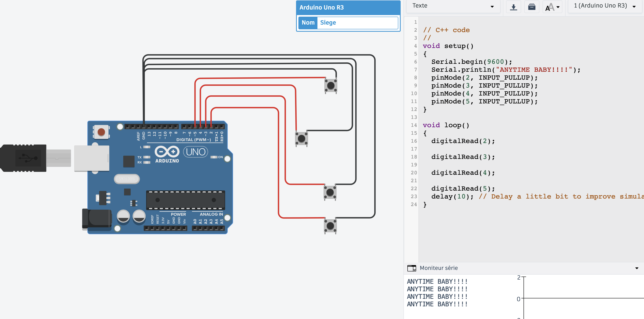
Task: Click first 'ANYTIME BABY!!!!' serial output line
Action: point(437,282)
